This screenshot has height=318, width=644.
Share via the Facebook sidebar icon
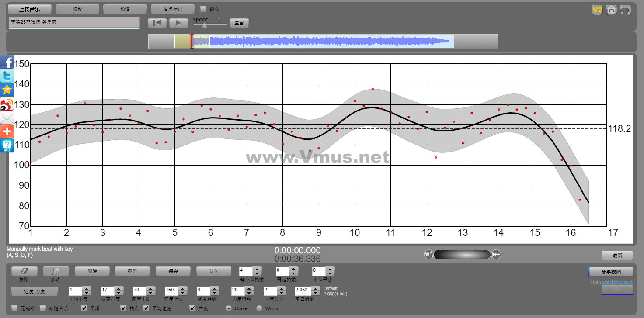(7, 62)
